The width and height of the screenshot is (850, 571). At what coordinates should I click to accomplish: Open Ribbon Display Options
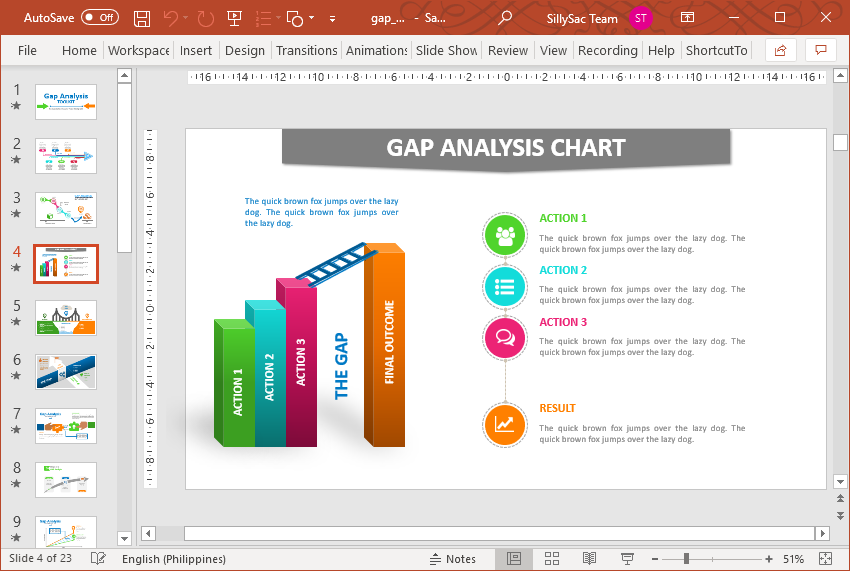click(x=687, y=18)
